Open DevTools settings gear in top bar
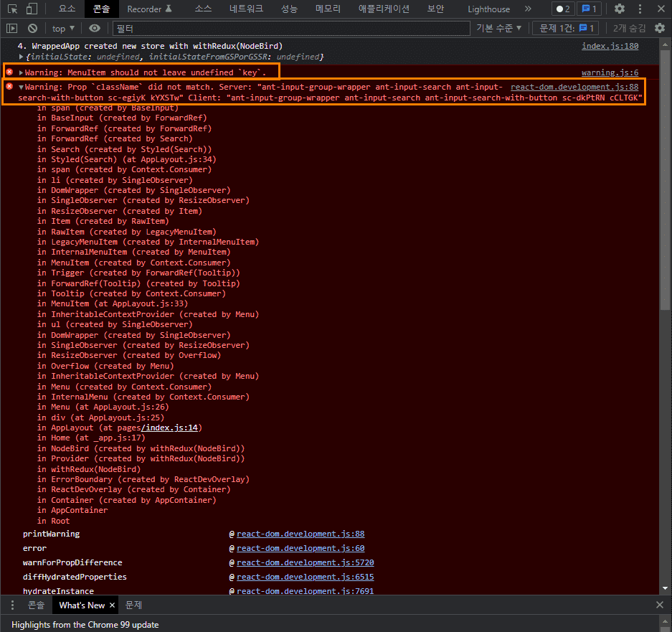Screen dimensions: 672x632 [x=620, y=9]
